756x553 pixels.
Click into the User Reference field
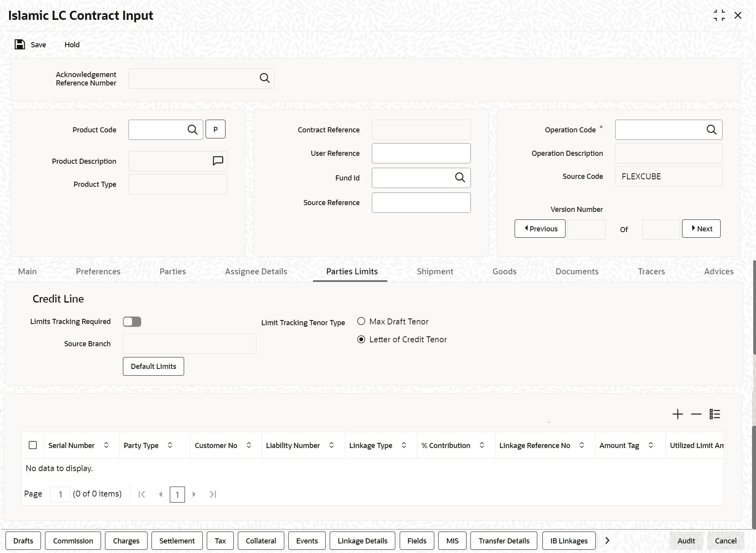[421, 153]
